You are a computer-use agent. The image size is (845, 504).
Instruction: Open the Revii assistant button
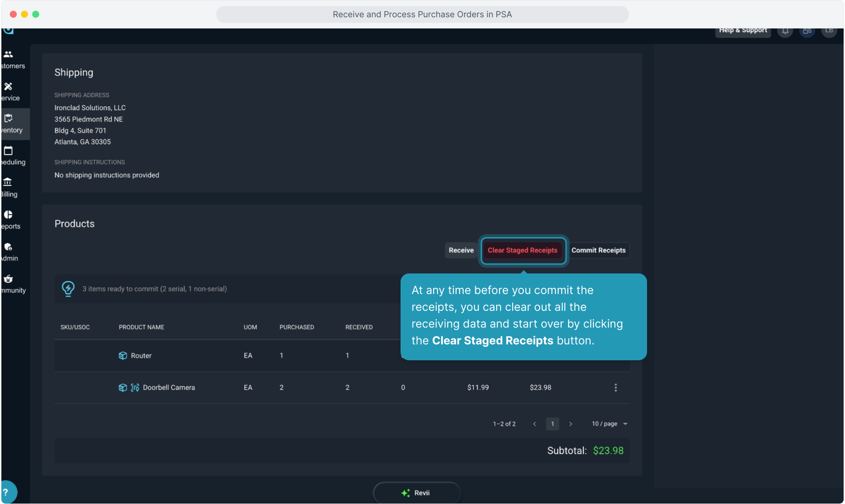click(416, 493)
